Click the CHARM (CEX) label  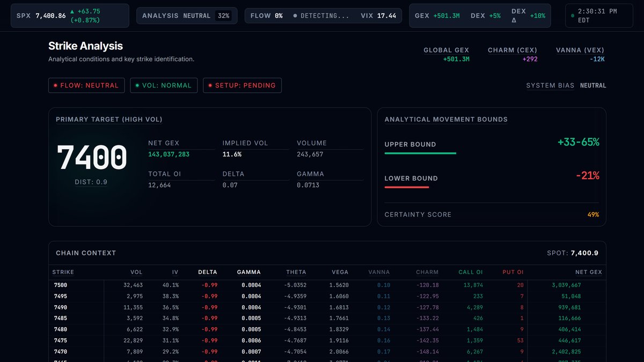coord(513,50)
